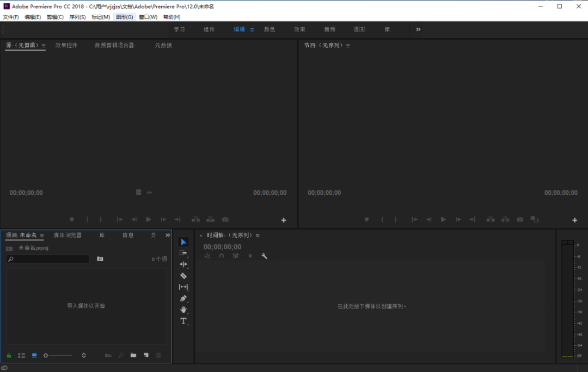The height and width of the screenshot is (372, 588).
Task: Click the project panel search field
Action: (x=47, y=259)
